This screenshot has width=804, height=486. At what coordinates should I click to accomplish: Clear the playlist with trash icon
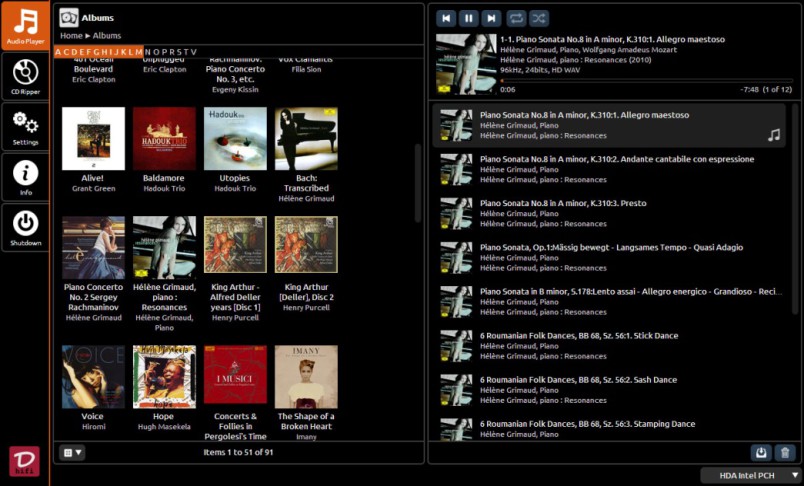(x=785, y=453)
